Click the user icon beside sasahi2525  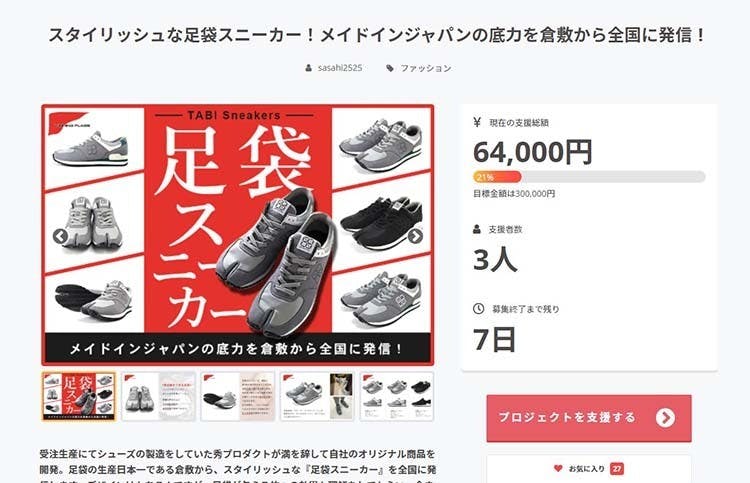(309, 68)
